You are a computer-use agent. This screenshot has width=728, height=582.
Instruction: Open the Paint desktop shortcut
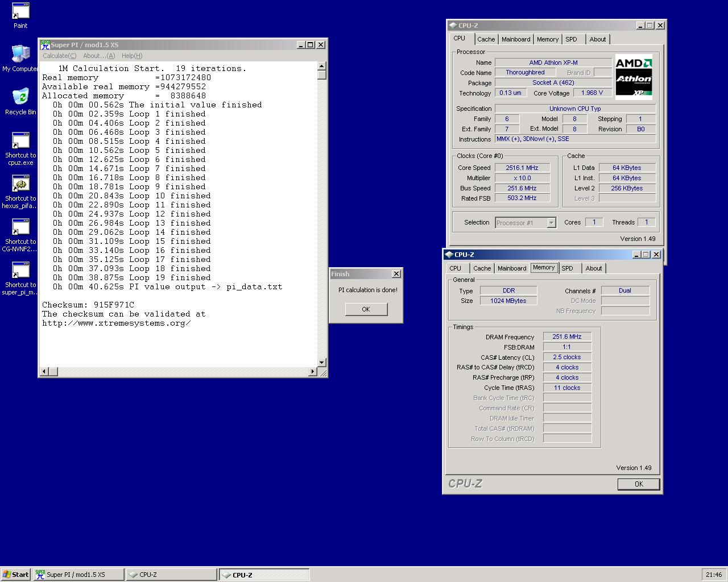point(20,15)
